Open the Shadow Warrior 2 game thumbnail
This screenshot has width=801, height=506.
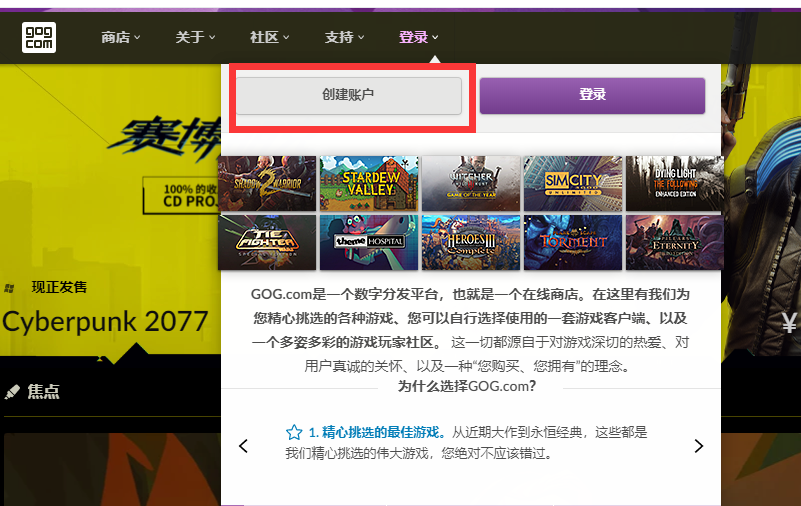(x=267, y=183)
